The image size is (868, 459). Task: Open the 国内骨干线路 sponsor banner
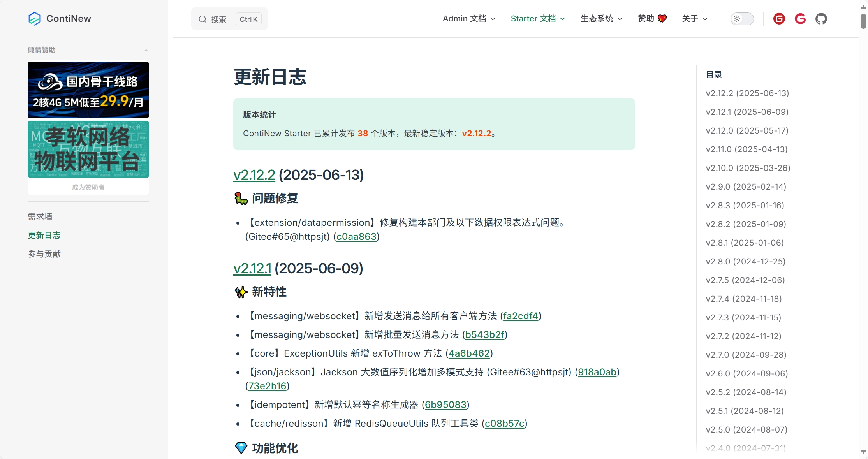88,90
